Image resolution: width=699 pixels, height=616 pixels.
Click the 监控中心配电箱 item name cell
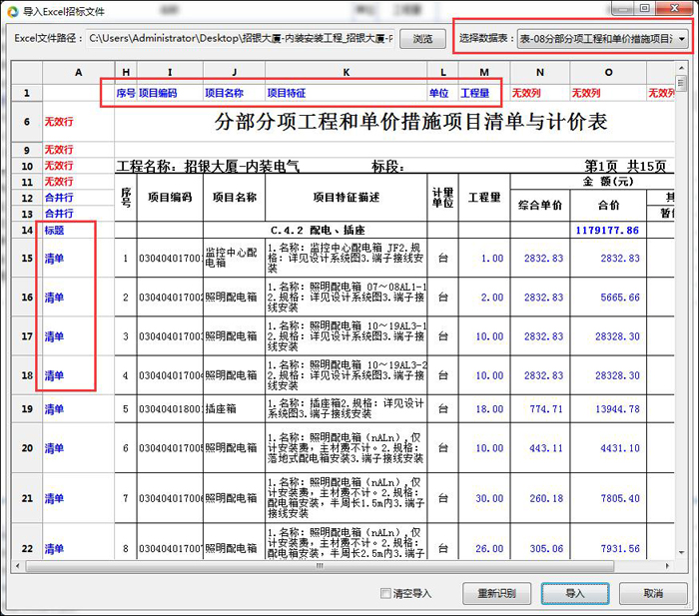234,258
